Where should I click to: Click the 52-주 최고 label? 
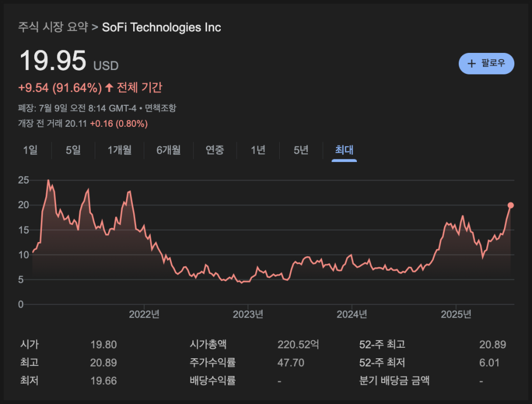[x=382, y=344]
